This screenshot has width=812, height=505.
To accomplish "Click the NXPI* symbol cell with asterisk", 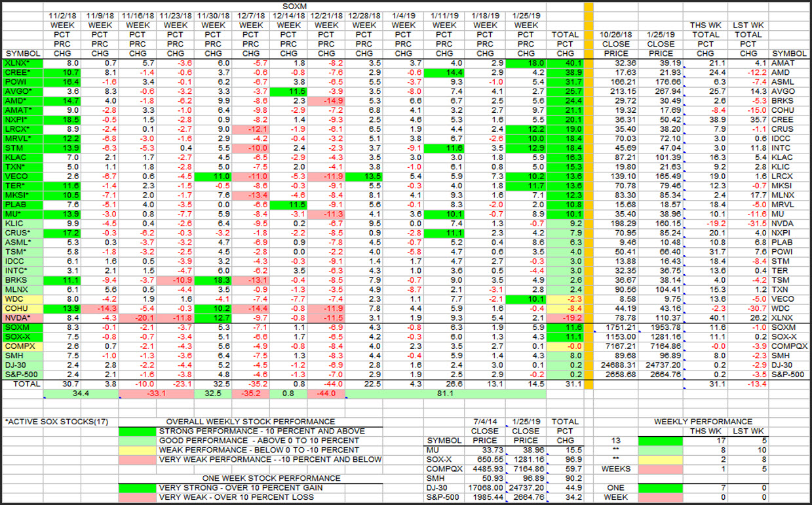I will pos(22,120).
